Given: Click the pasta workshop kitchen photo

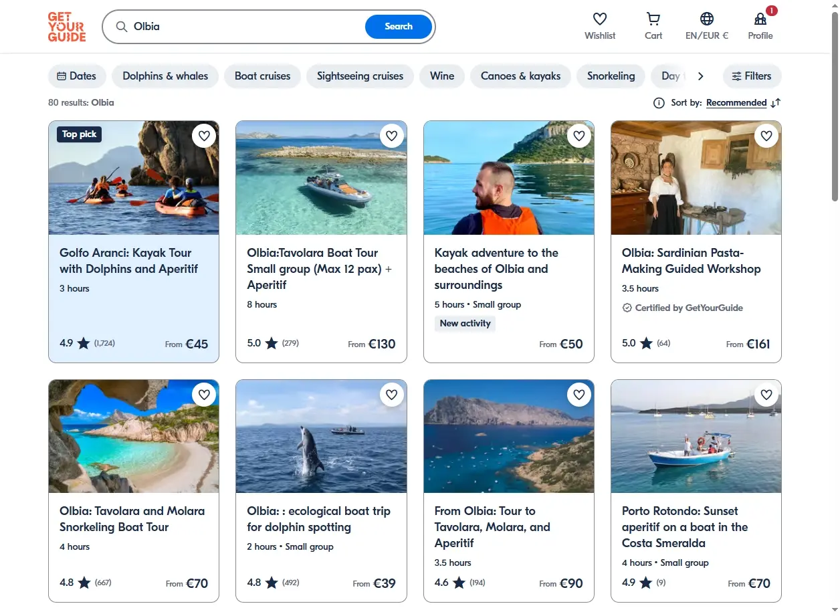Looking at the screenshot, I should 696,178.
